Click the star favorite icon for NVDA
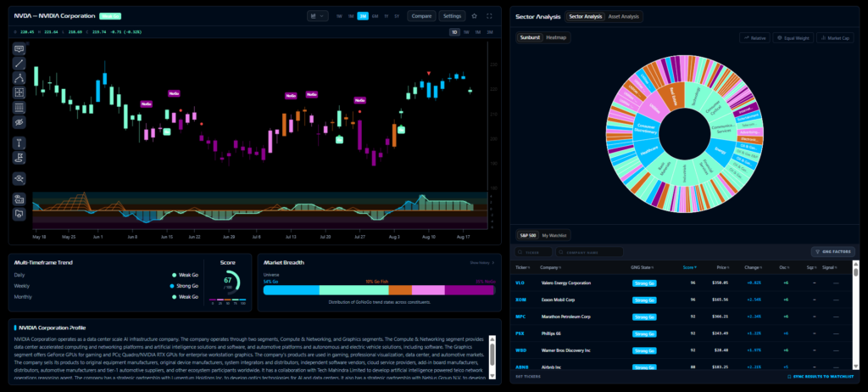This screenshot has width=868, height=392. [475, 16]
